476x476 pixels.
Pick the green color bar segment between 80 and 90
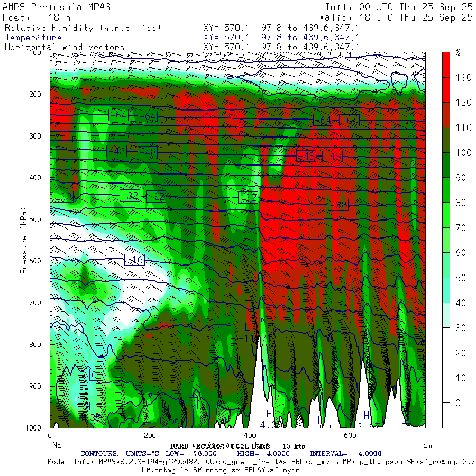[446, 190]
